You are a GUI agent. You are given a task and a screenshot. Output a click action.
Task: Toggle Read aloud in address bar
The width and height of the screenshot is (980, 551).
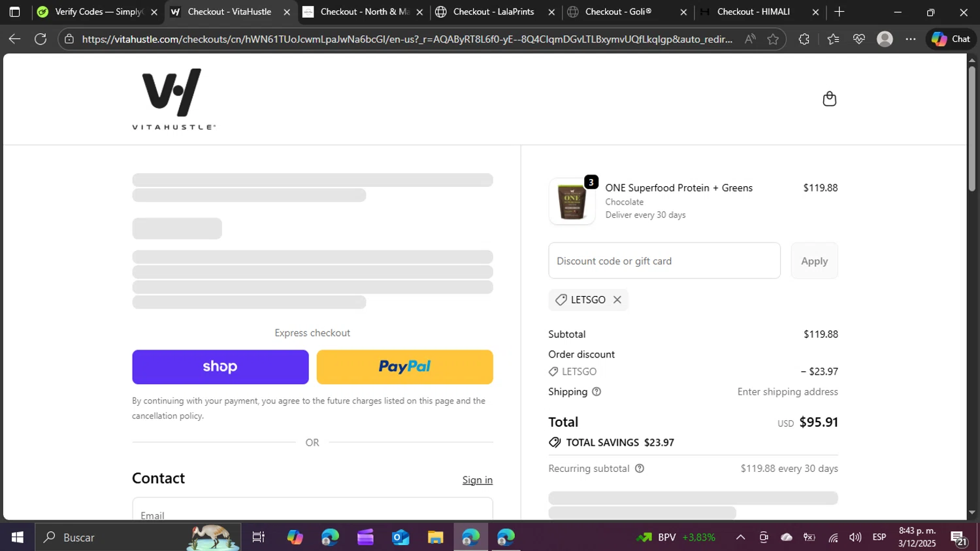click(750, 39)
